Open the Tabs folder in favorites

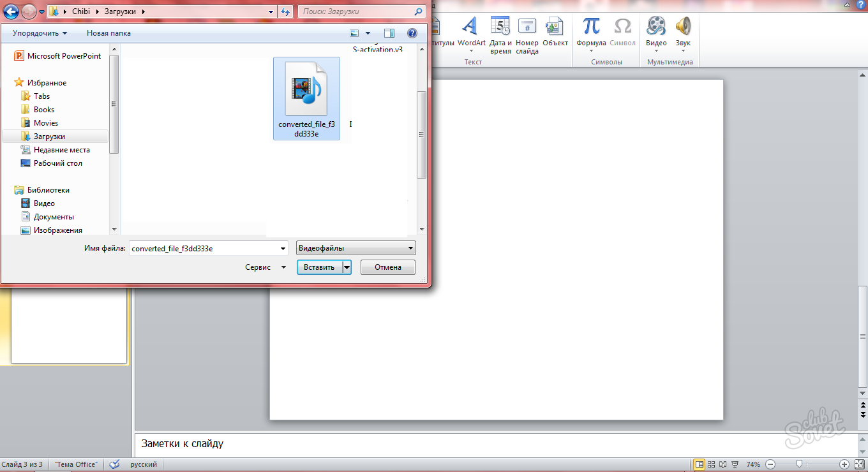click(35, 96)
